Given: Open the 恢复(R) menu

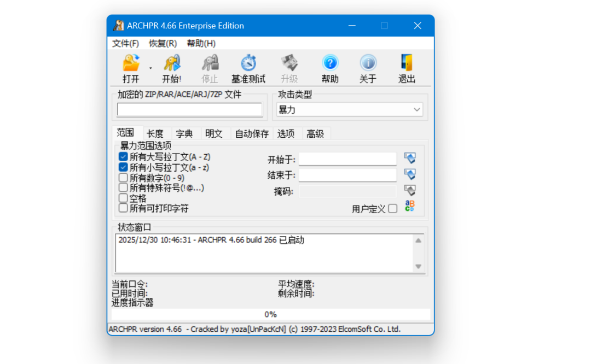Looking at the screenshot, I should point(163,43).
